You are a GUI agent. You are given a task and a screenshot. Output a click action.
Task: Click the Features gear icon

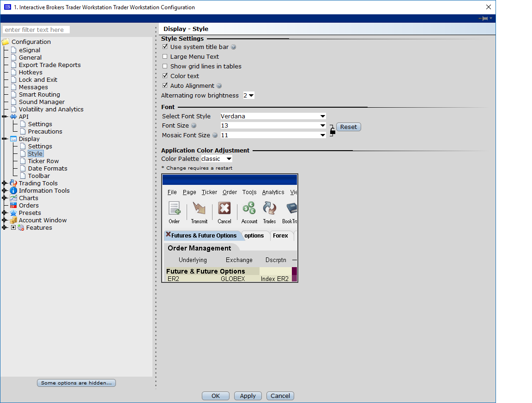tap(21, 228)
